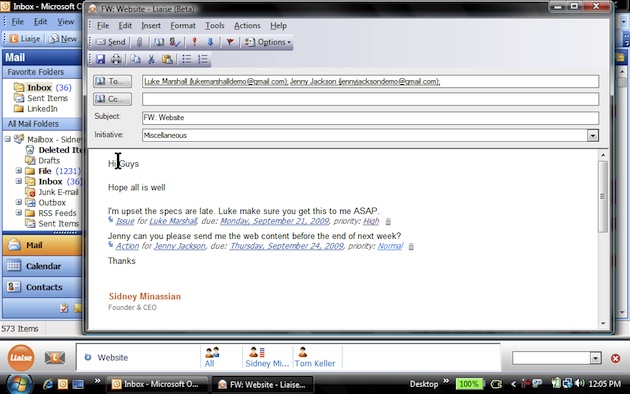
Task: Open Drafts folder in Outlook
Action: [x=49, y=161]
